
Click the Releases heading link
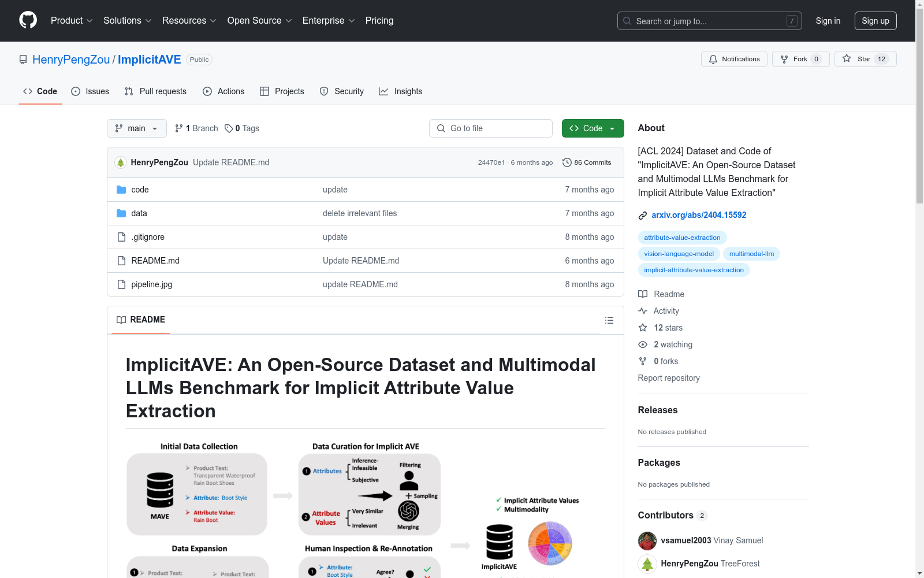(x=658, y=410)
